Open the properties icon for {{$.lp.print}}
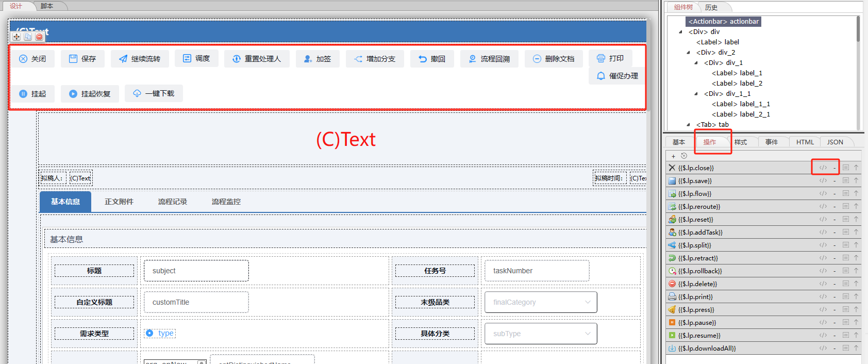Image resolution: width=868 pixels, height=364 pixels. [846, 296]
